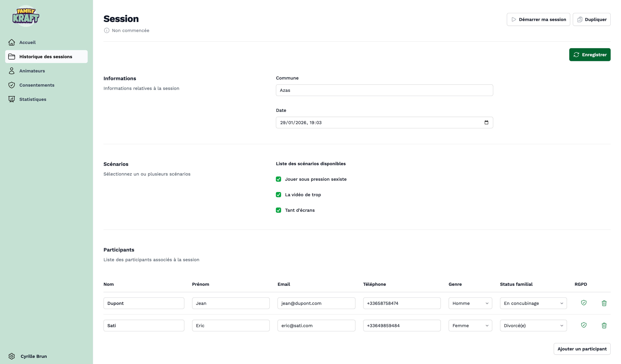Image resolution: width=621 pixels, height=364 pixels.
Task: Expand Status familial dropdown En concubinage
Action: click(x=533, y=303)
